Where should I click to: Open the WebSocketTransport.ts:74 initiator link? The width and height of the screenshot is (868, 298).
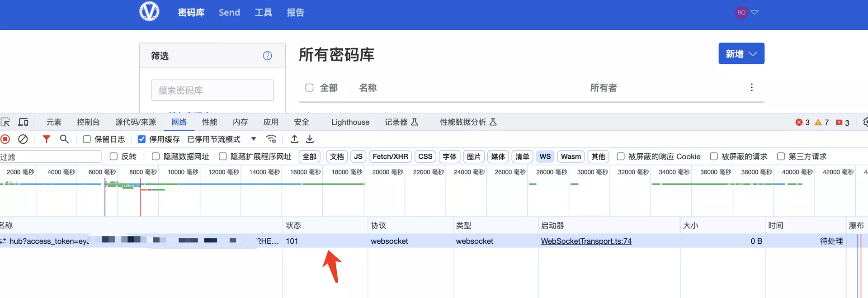click(586, 241)
